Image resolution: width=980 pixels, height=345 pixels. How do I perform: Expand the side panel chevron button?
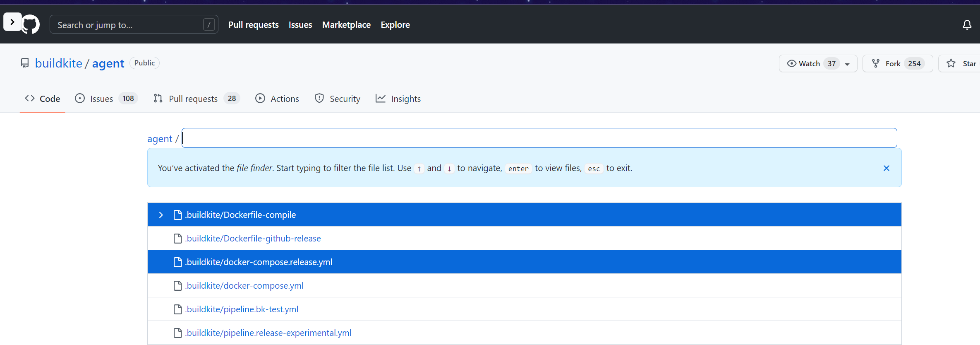pos(12,22)
